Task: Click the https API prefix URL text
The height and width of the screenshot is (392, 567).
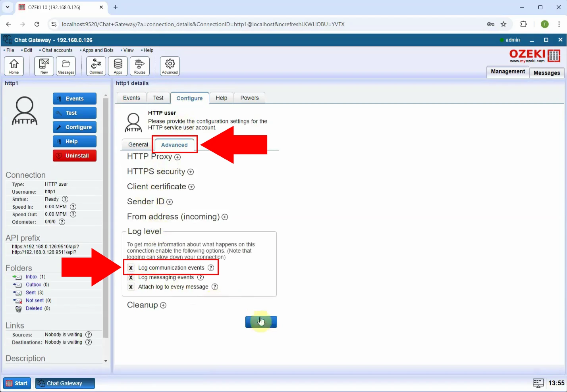Action: tap(45, 247)
